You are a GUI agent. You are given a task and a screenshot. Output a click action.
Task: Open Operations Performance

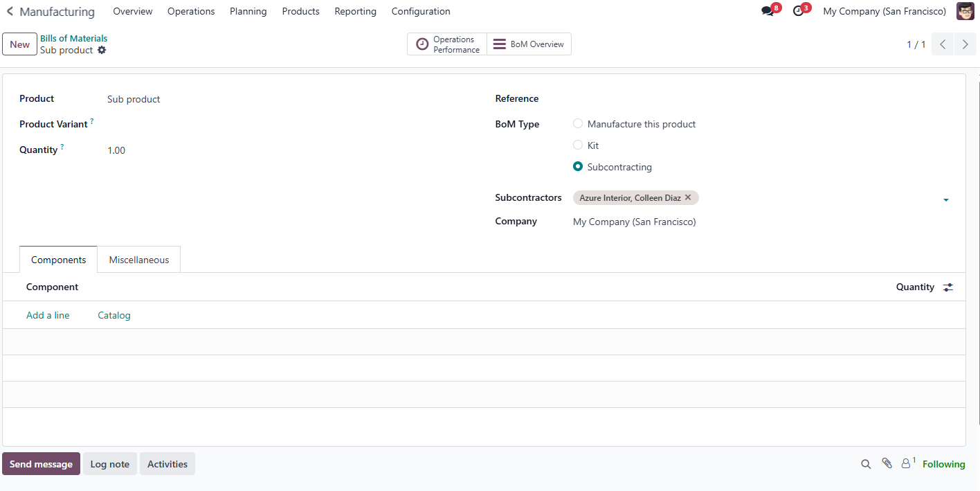(447, 44)
